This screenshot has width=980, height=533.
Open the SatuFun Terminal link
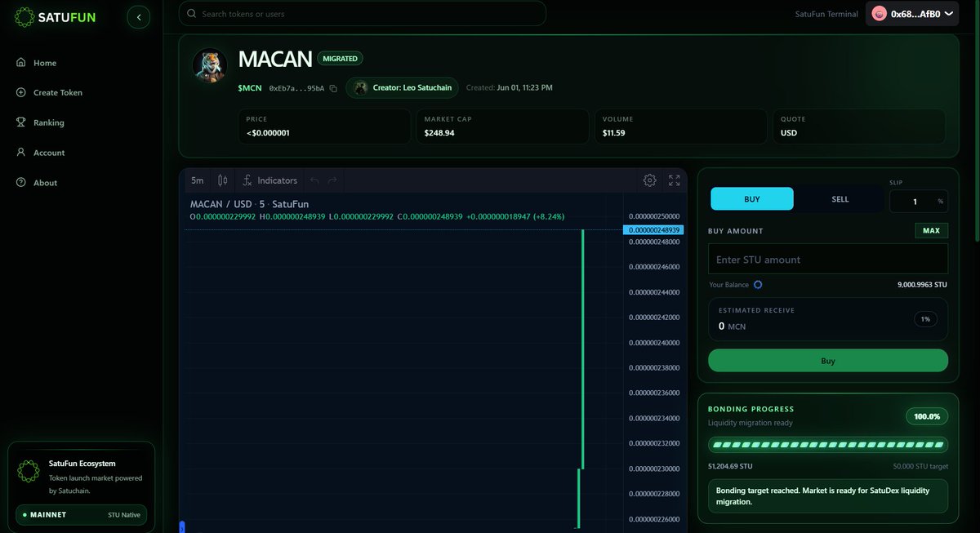pos(826,14)
